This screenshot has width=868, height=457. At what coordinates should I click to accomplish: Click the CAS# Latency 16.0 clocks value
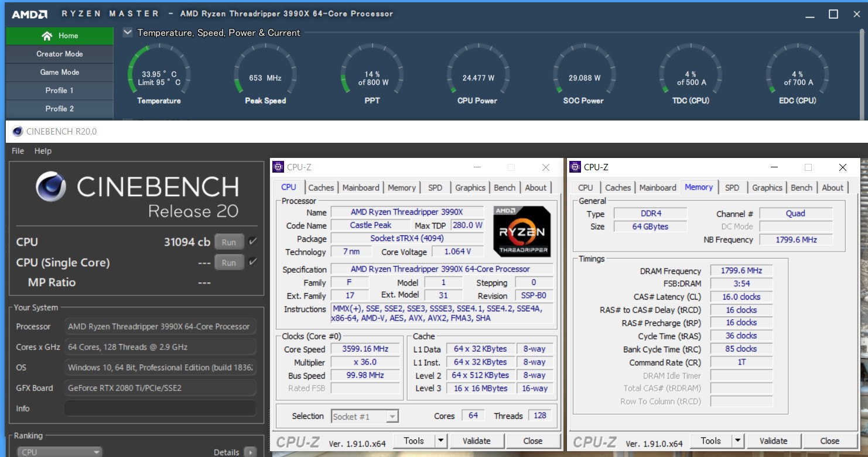click(x=741, y=297)
